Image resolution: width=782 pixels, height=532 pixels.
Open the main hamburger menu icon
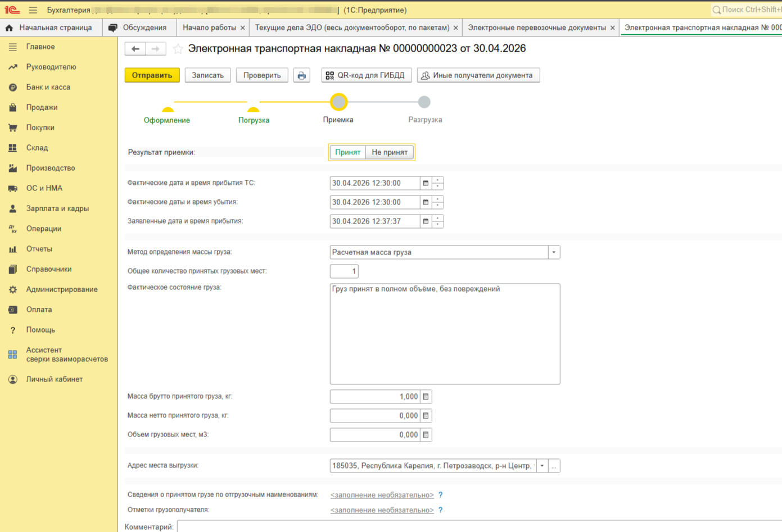[x=33, y=10]
